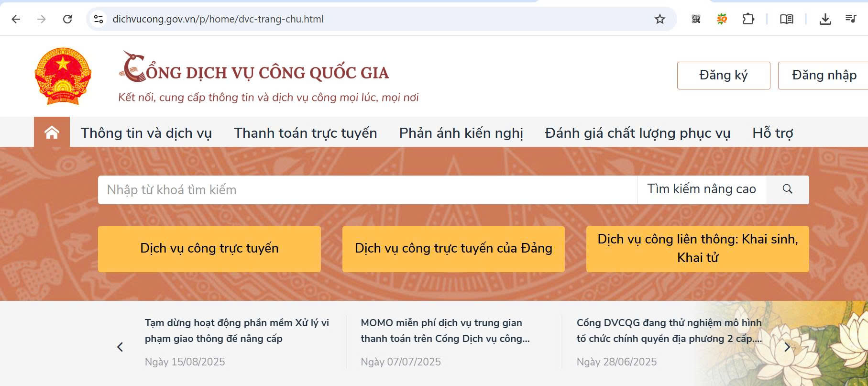Open browser downloads icon

coord(825,19)
